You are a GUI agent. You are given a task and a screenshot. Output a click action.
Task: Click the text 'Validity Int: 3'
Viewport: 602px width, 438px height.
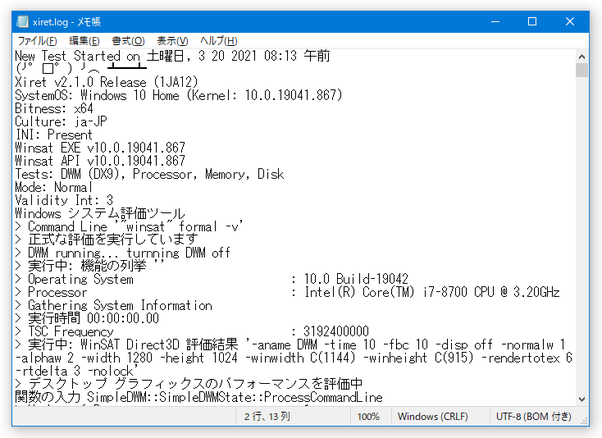click(x=64, y=200)
